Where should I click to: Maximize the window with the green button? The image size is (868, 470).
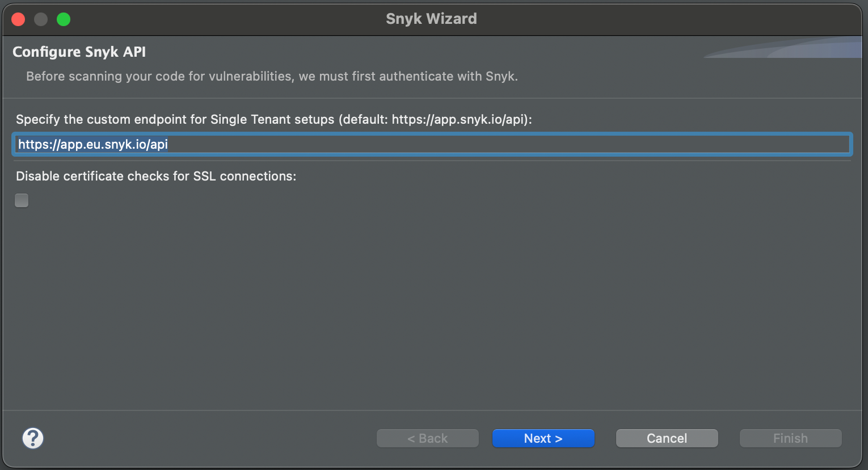click(x=64, y=19)
